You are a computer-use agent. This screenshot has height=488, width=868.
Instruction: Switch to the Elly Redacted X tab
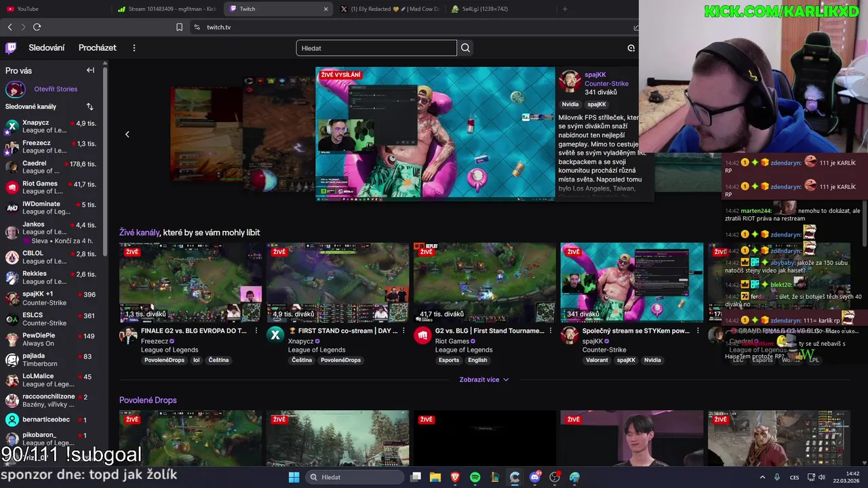pyautogui.click(x=390, y=9)
